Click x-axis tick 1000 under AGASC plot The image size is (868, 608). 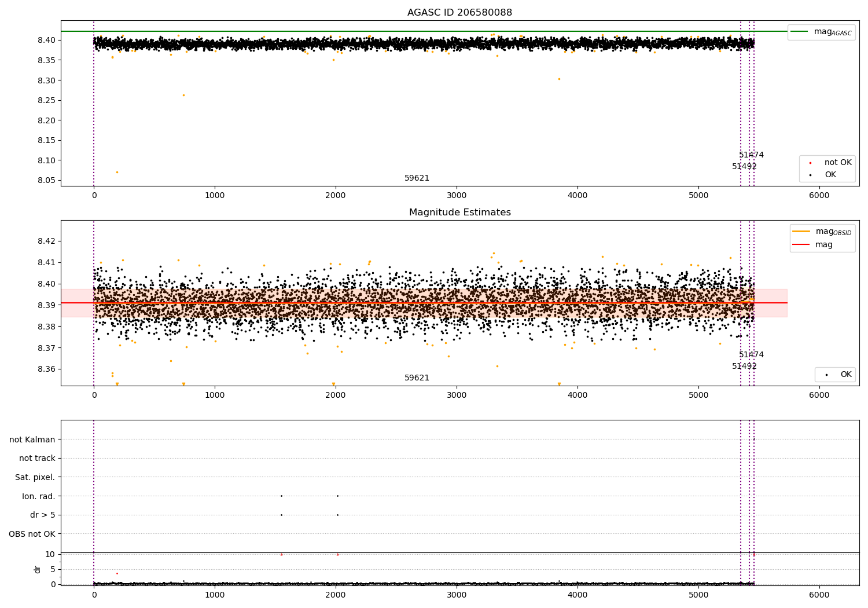(x=215, y=196)
